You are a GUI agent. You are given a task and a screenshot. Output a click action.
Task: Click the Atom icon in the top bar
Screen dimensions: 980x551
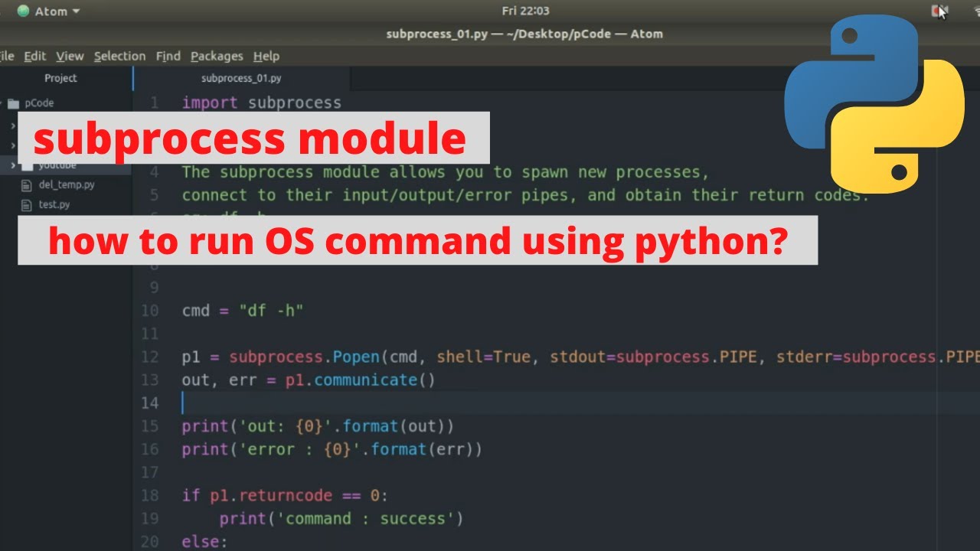23,11
